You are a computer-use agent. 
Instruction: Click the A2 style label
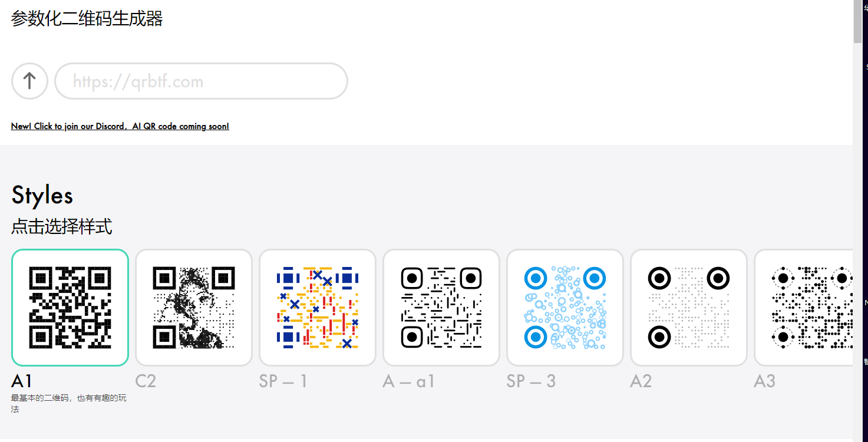point(641,381)
